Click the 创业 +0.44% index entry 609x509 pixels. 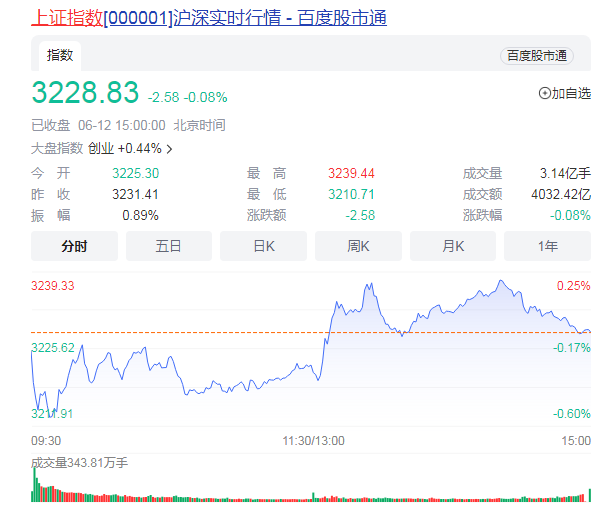pyautogui.click(x=124, y=148)
